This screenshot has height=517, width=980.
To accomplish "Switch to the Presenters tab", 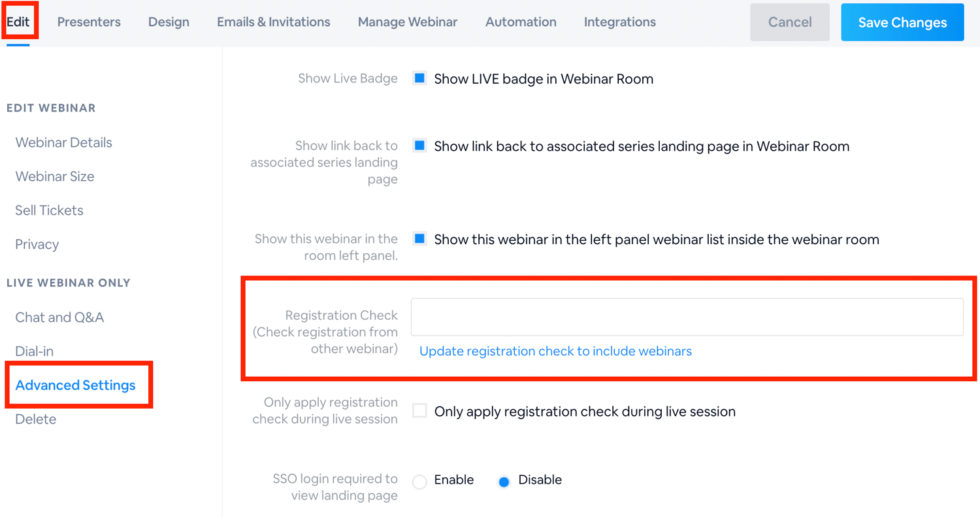I will click(89, 22).
